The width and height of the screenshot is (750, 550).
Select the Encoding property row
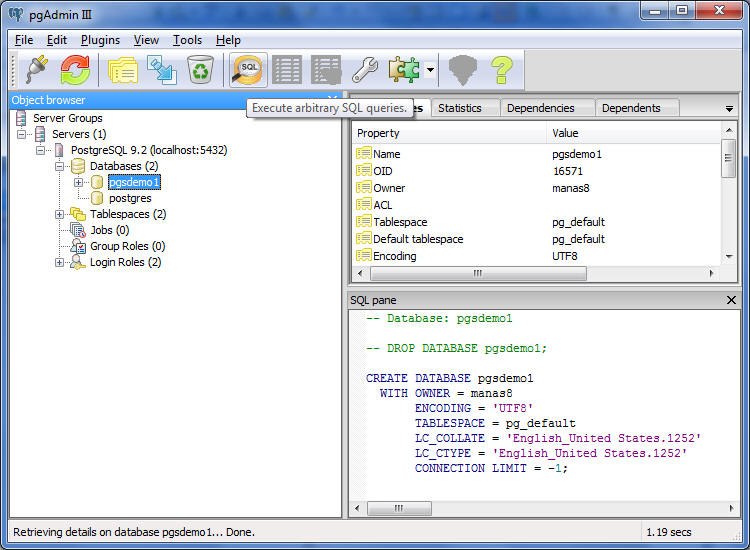[536, 256]
